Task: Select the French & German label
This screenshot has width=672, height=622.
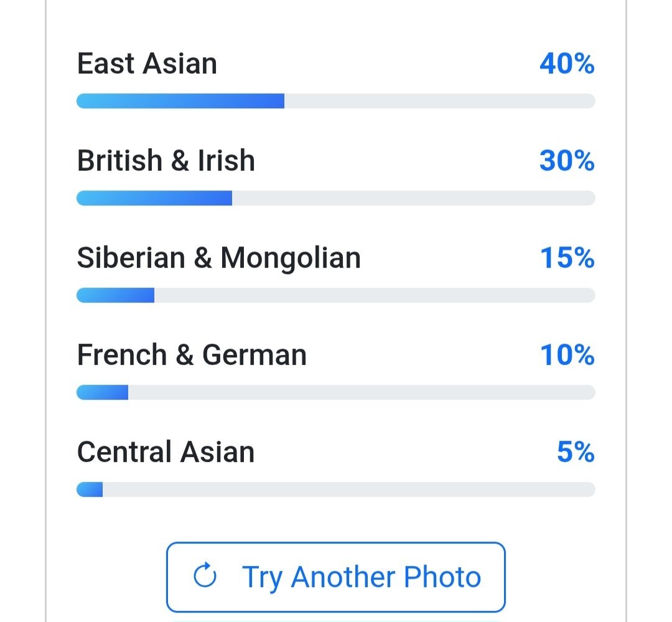Action: 192,355
